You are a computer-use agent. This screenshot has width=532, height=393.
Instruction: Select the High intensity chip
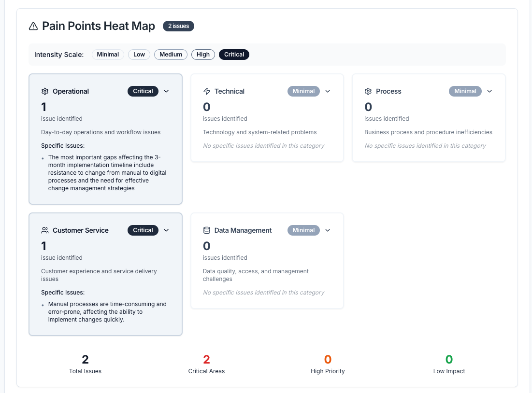203,55
